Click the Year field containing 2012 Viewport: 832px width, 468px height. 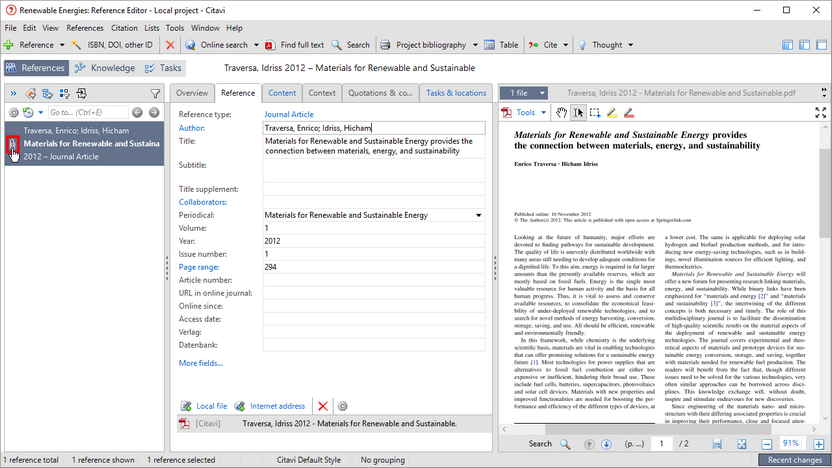[x=374, y=241]
